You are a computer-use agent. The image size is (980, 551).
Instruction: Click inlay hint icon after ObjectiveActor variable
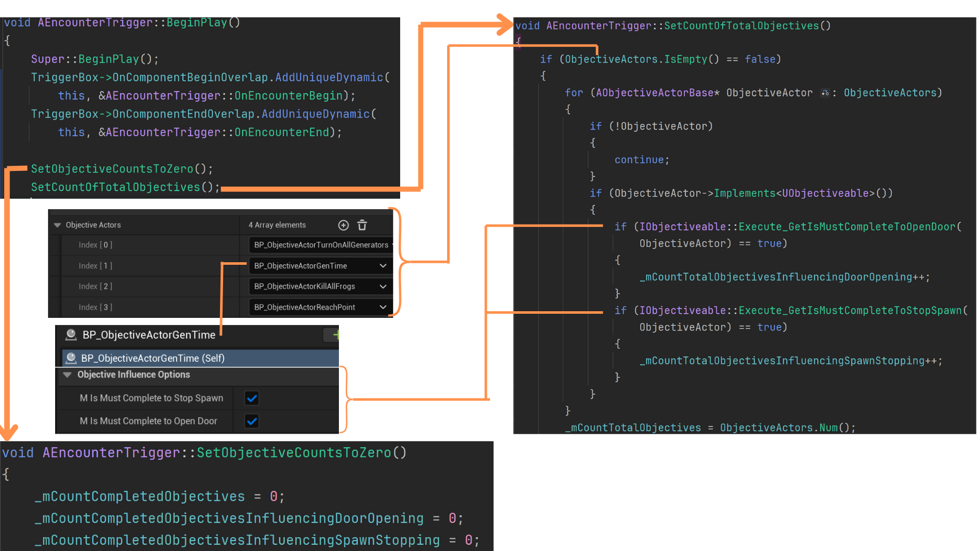click(x=825, y=93)
